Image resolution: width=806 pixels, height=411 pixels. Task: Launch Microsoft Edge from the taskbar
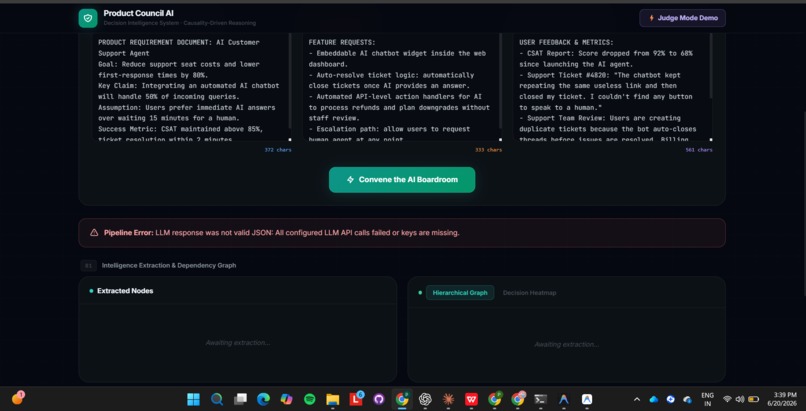coord(263,399)
